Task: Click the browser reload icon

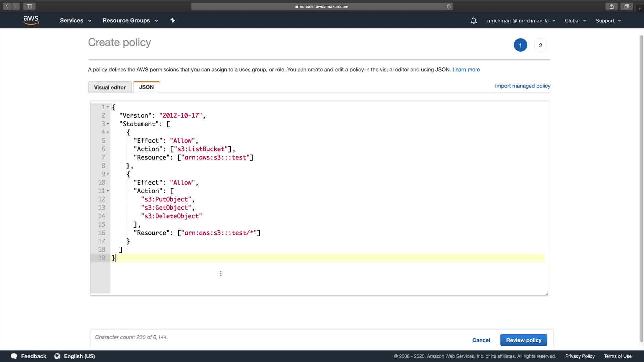Action: click(x=448, y=6)
